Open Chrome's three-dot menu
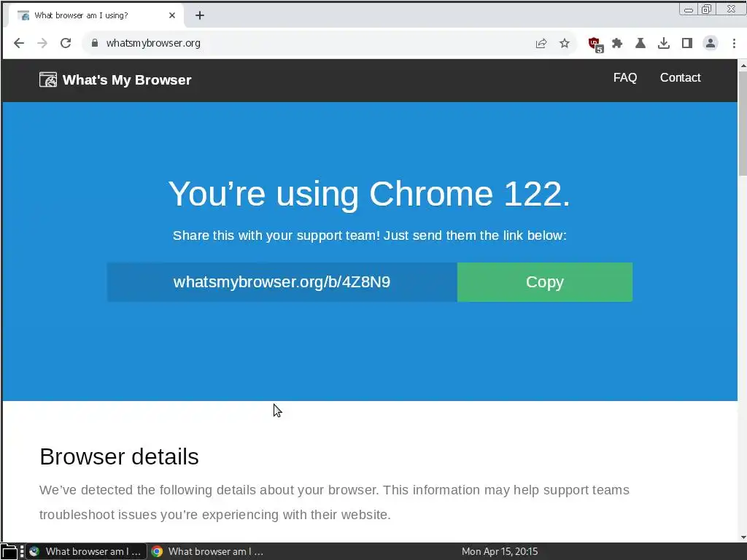This screenshot has width=747, height=560. coord(734,43)
